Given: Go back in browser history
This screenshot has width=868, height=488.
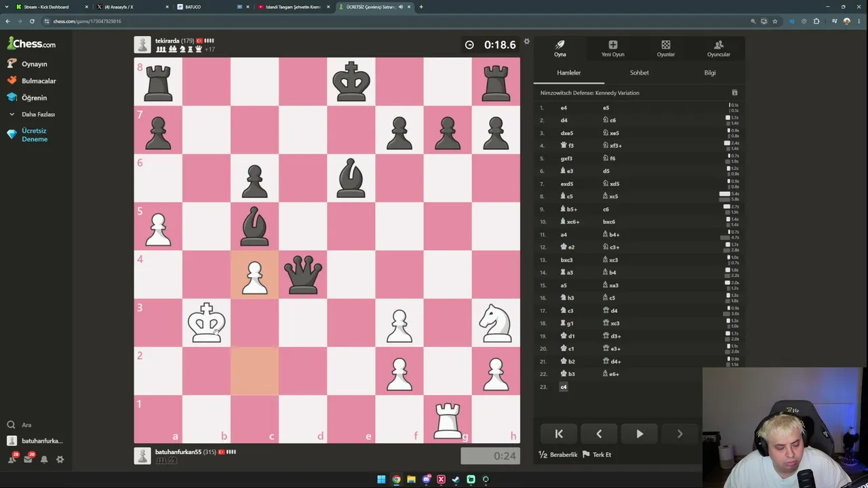Looking at the screenshot, I should pos(7,21).
